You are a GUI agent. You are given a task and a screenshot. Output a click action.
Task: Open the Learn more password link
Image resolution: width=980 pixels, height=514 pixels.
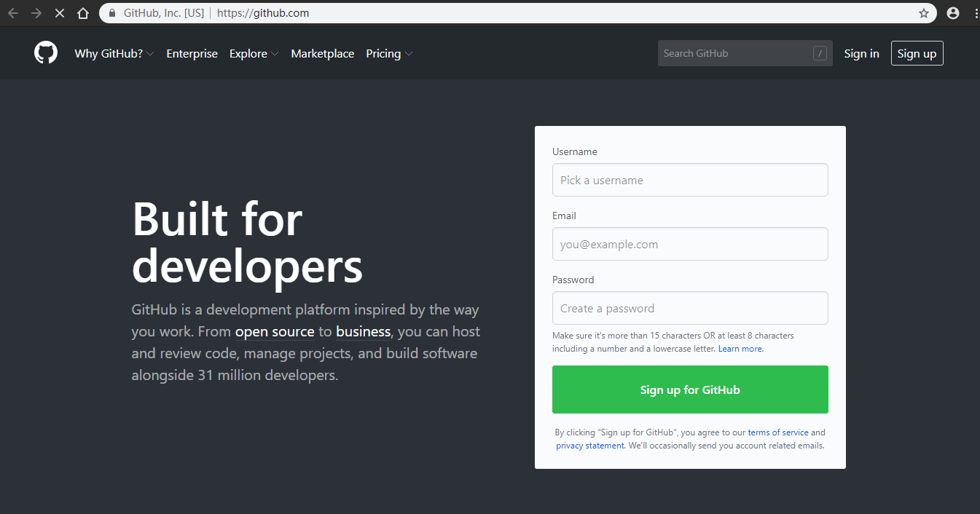tap(740, 349)
